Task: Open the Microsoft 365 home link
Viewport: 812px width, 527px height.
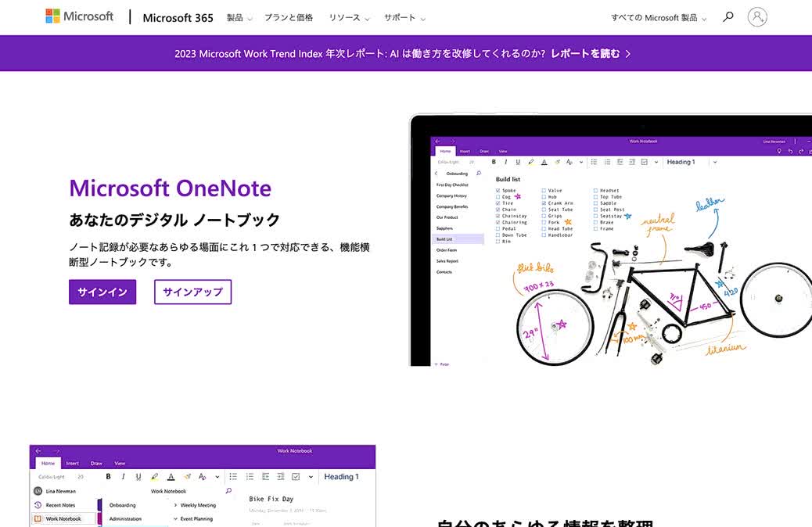Action: 178,18
